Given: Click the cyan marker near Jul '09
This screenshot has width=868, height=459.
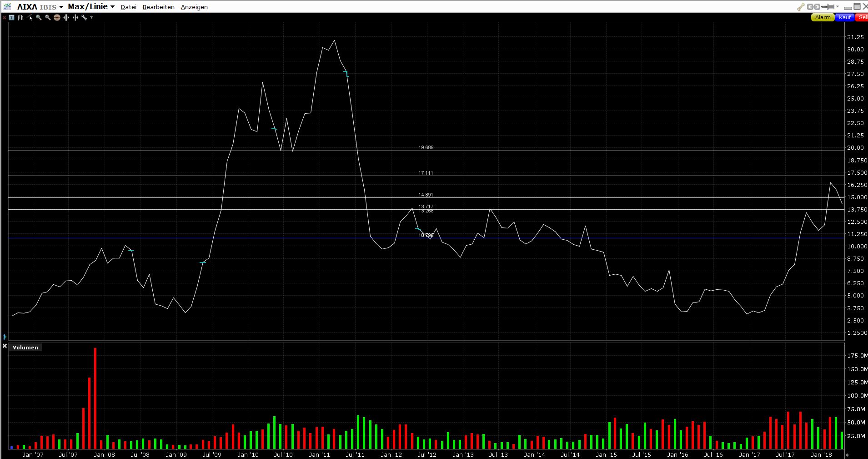Looking at the screenshot, I should pos(203,262).
